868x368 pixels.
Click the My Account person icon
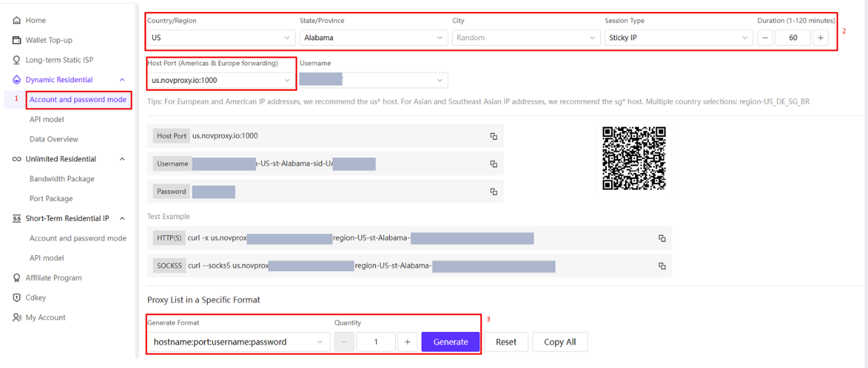(17, 318)
